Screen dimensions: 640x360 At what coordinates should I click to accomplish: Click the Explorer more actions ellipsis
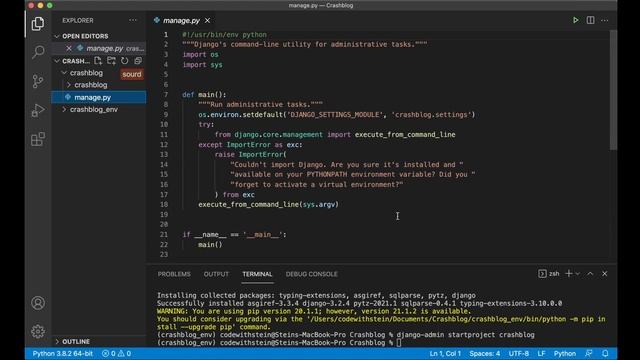coord(133,20)
